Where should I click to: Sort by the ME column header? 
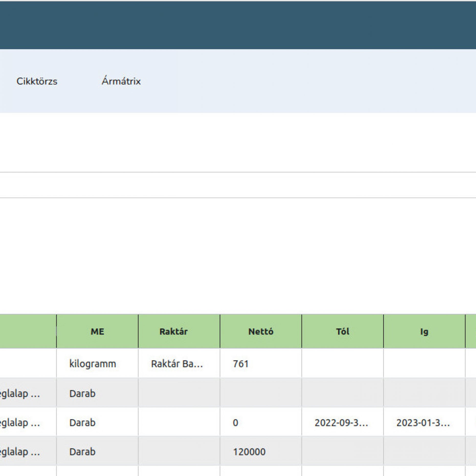click(x=97, y=331)
